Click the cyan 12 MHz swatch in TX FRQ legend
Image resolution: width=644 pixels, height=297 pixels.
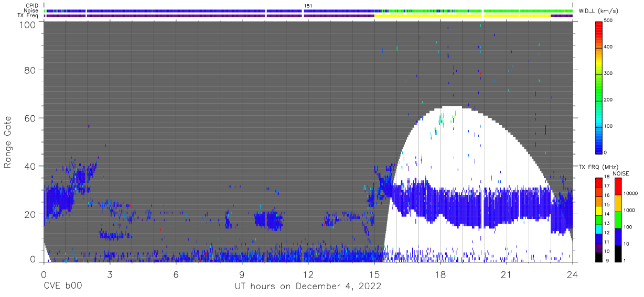[599, 229]
